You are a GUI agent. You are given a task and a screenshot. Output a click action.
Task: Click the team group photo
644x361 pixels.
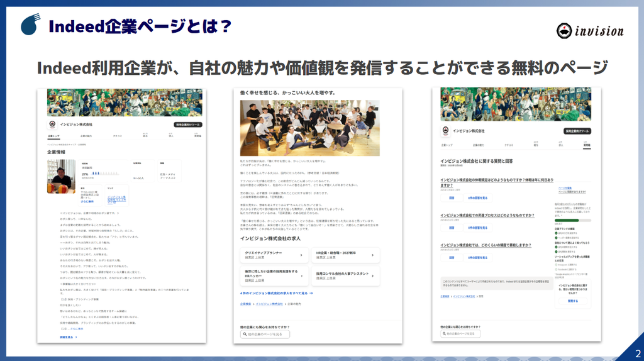click(x=309, y=128)
